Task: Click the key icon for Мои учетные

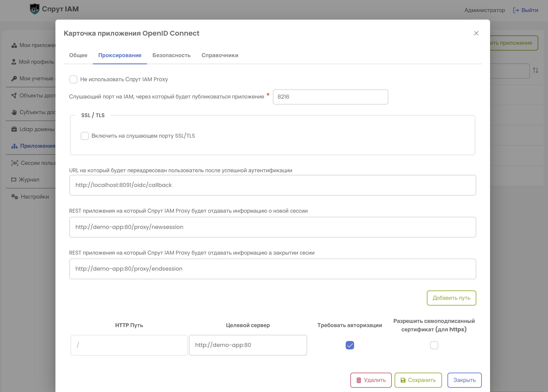Action: click(14, 78)
